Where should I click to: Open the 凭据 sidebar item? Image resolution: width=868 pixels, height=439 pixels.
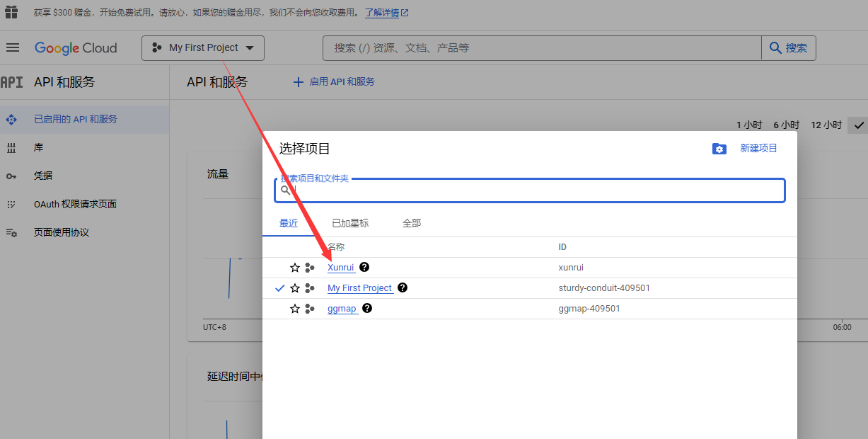(x=84, y=176)
